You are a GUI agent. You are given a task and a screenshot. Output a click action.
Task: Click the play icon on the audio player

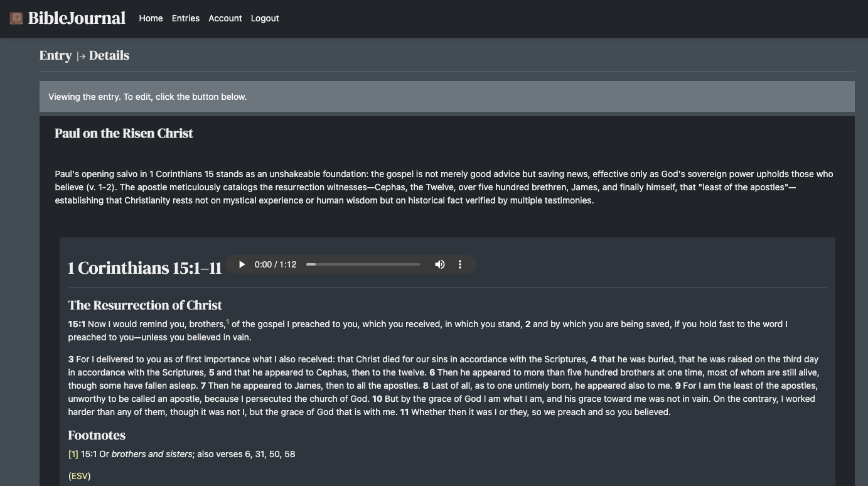242,264
